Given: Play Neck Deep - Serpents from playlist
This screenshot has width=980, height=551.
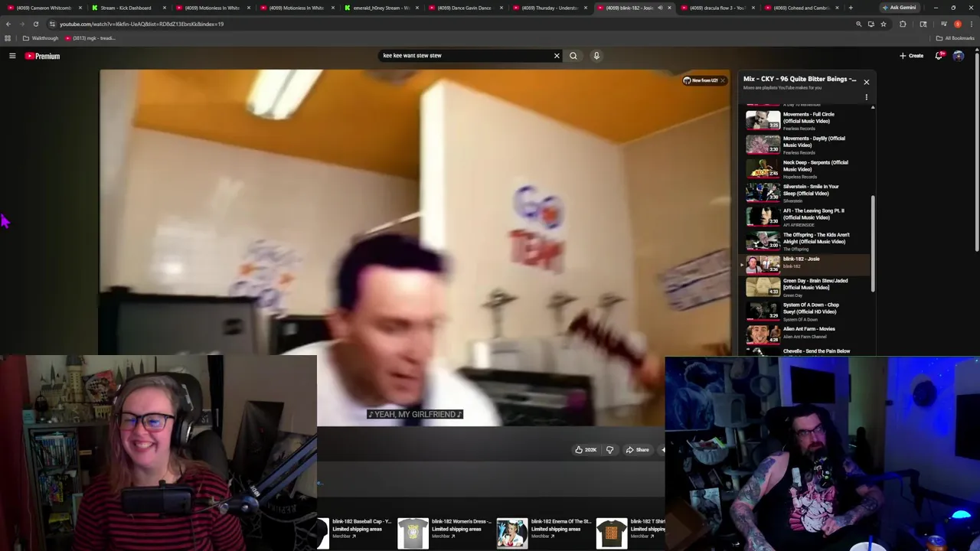Looking at the screenshot, I should [804, 168].
